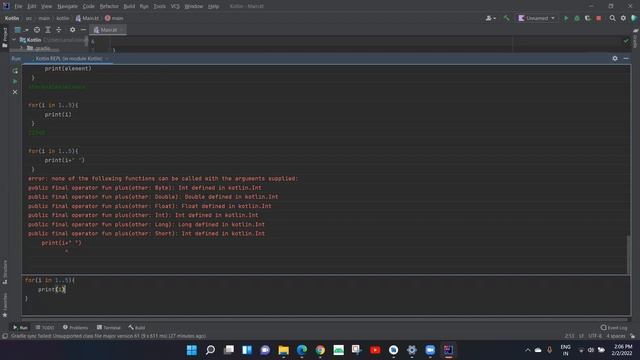Click the main function breadcrumb
This screenshot has height=360, width=640.
tap(114, 18)
